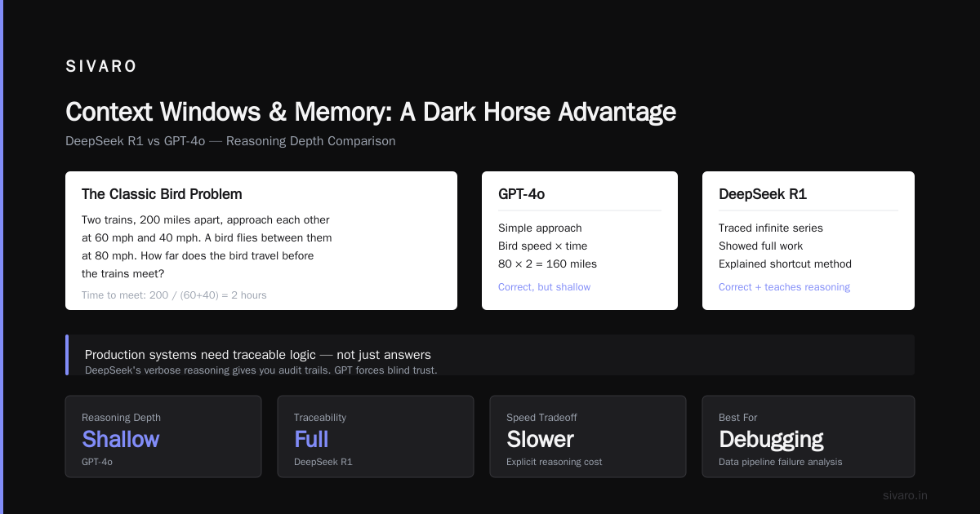Click the 'Slower' stat value

[540, 439]
